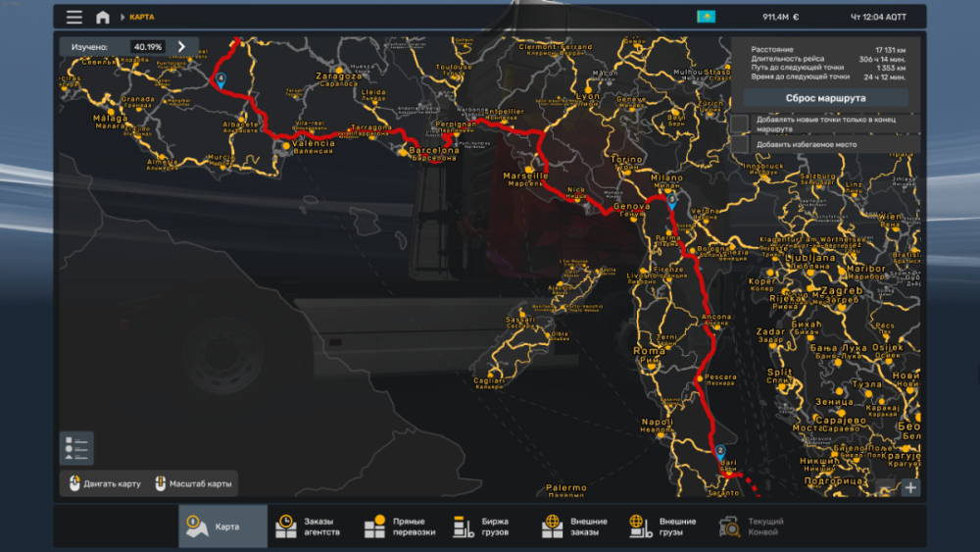The height and width of the screenshot is (552, 980).
Task: Open the Биржа грузов tab
Action: click(x=489, y=527)
